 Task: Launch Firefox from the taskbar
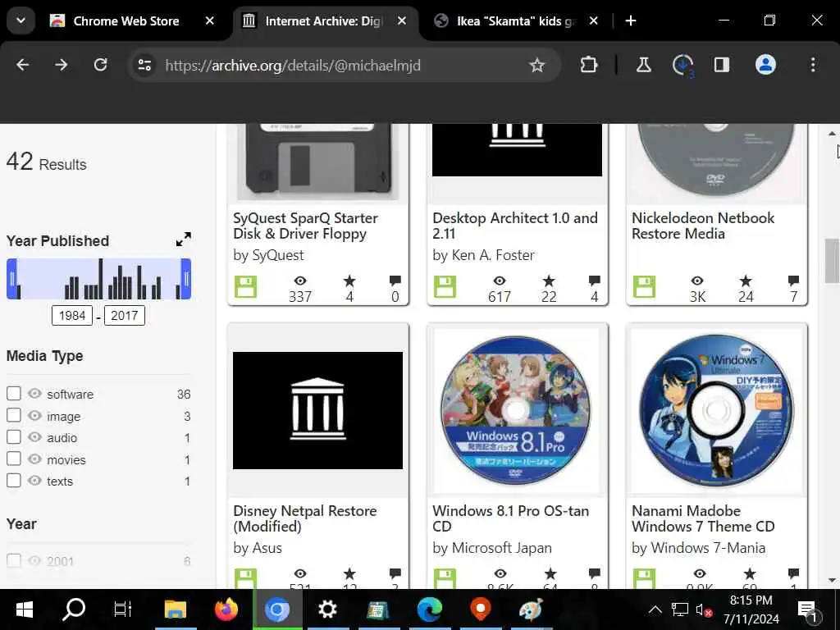coord(226,609)
